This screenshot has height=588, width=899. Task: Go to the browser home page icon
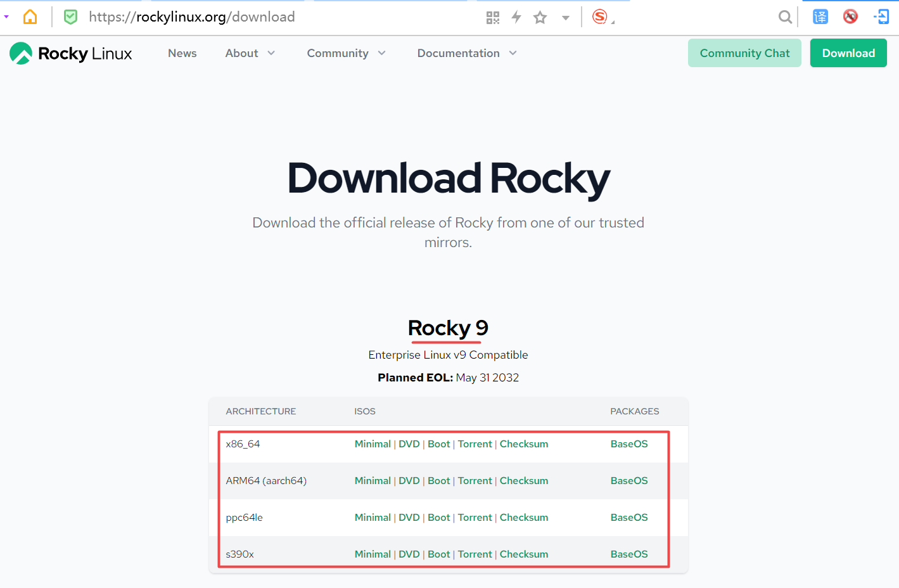[30, 16]
